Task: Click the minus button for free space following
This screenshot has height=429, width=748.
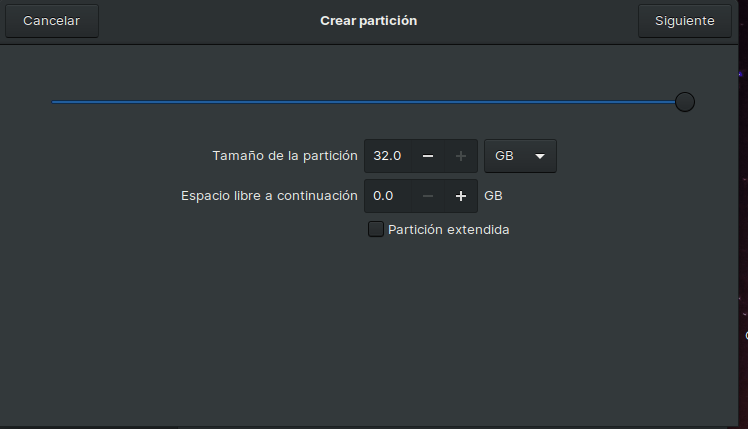Action: [427, 196]
